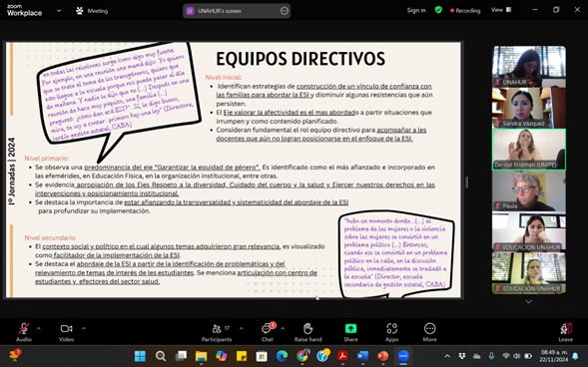Viewport: 588px width, 367px height.
Task: Open Microsoft Edge from the taskbar
Action: point(282,356)
